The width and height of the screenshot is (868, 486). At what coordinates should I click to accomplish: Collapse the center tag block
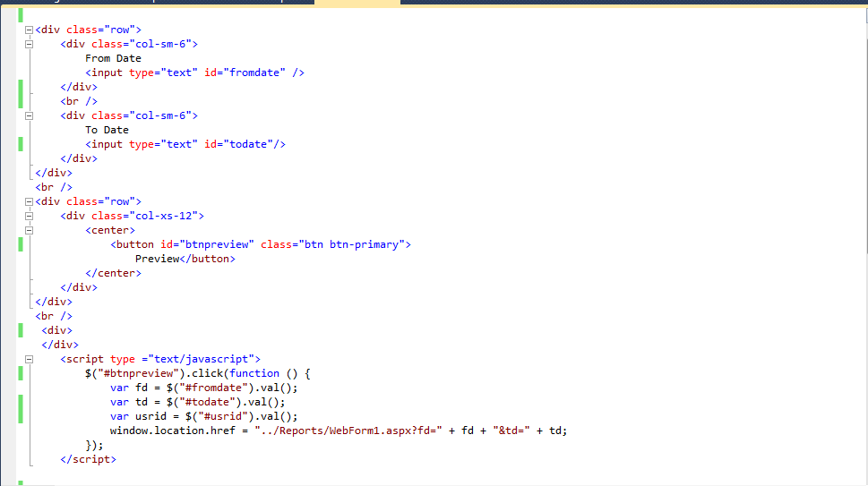29,231
